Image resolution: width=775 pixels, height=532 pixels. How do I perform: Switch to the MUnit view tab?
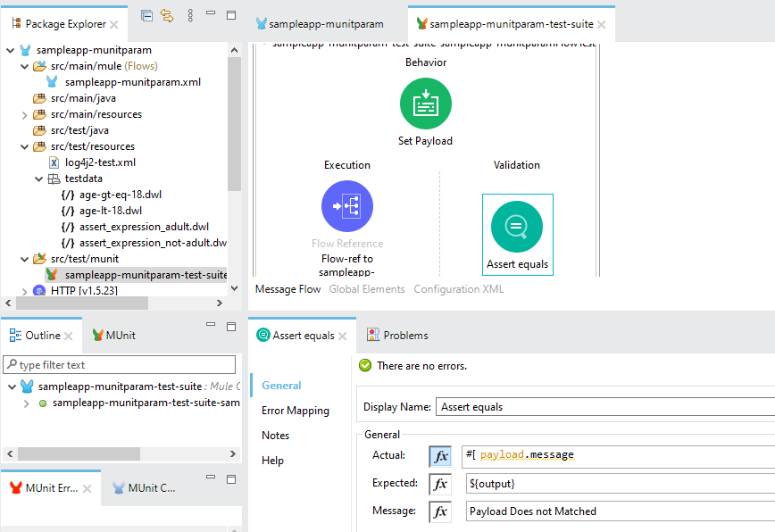point(113,335)
